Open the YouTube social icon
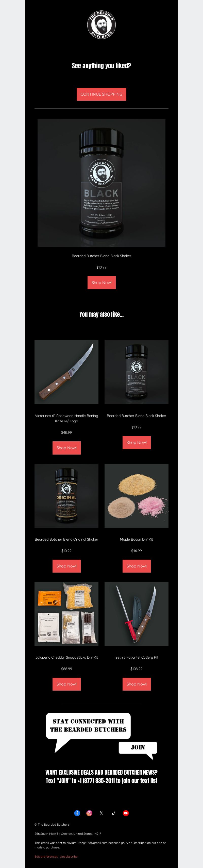 126,813
